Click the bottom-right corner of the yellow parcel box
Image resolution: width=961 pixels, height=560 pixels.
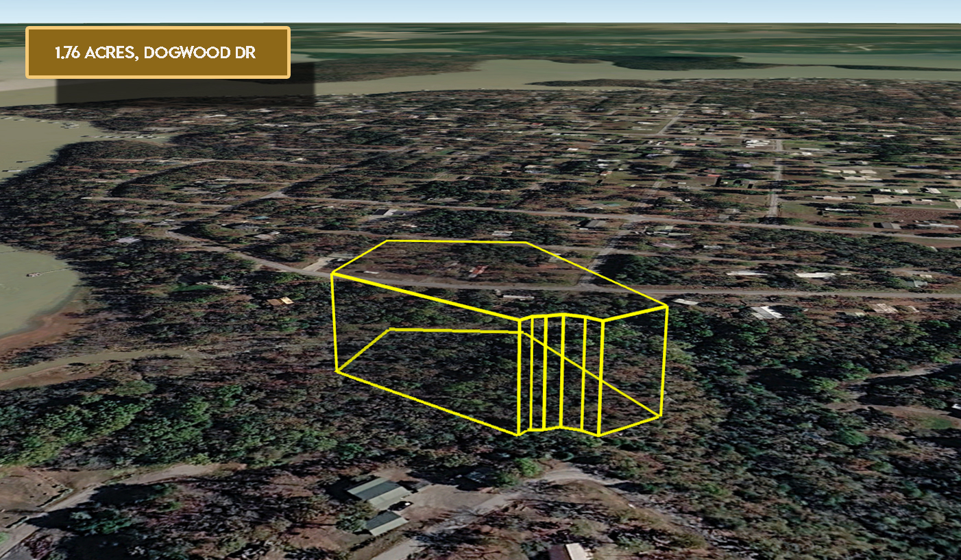click(660, 415)
